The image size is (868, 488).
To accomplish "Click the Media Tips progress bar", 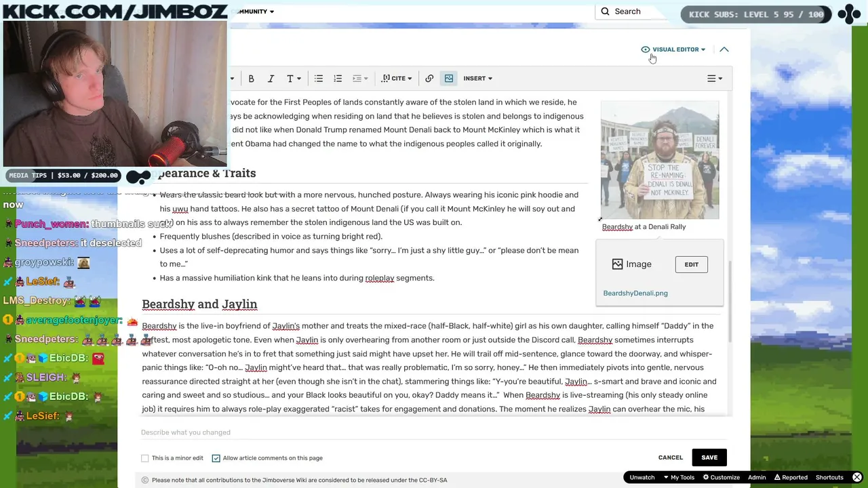I will click(x=63, y=176).
